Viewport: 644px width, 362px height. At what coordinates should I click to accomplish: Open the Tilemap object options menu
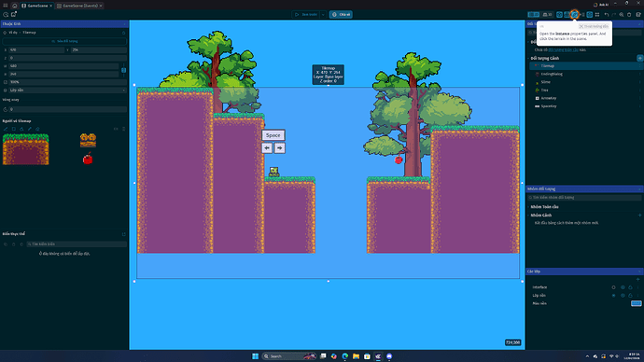tap(639, 65)
